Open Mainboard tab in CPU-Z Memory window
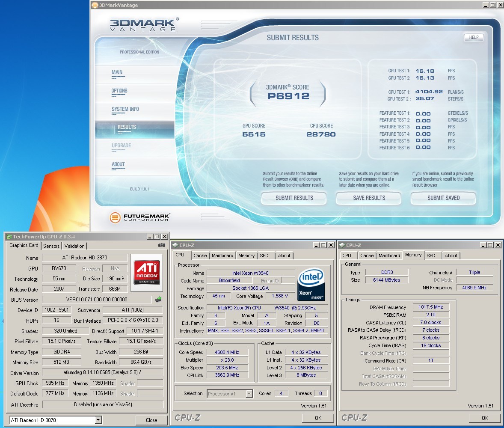Screen dimensions: 504x428 click(x=389, y=256)
